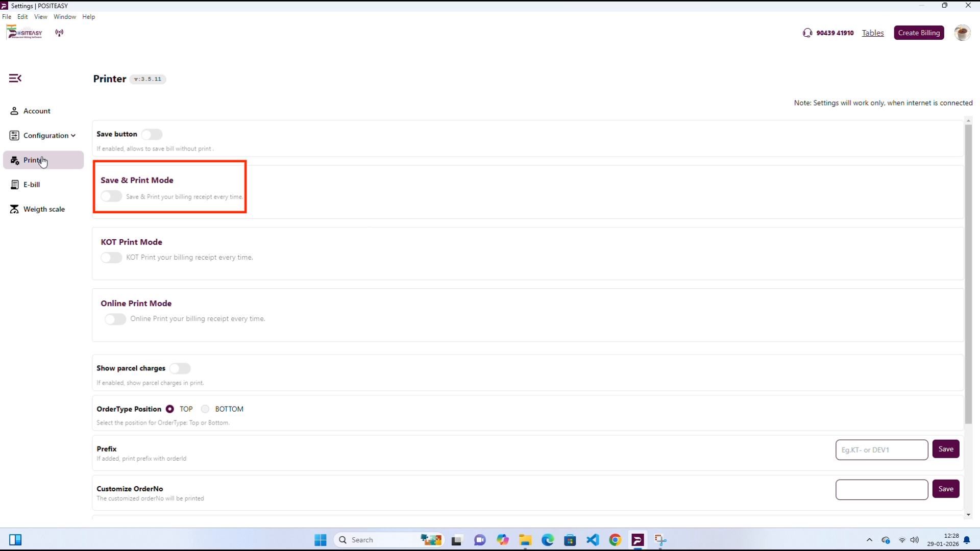
Task: Open Account settings in sidebar
Action: [37, 111]
